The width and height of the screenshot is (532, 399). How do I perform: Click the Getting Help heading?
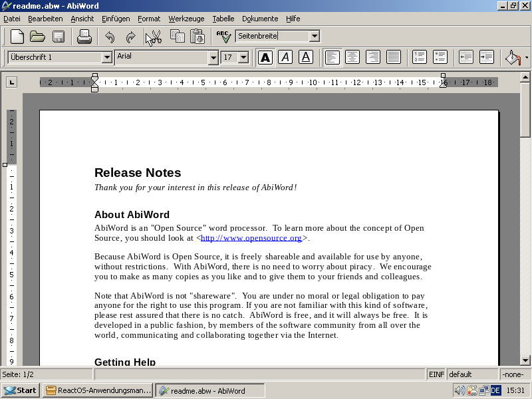[x=125, y=362]
